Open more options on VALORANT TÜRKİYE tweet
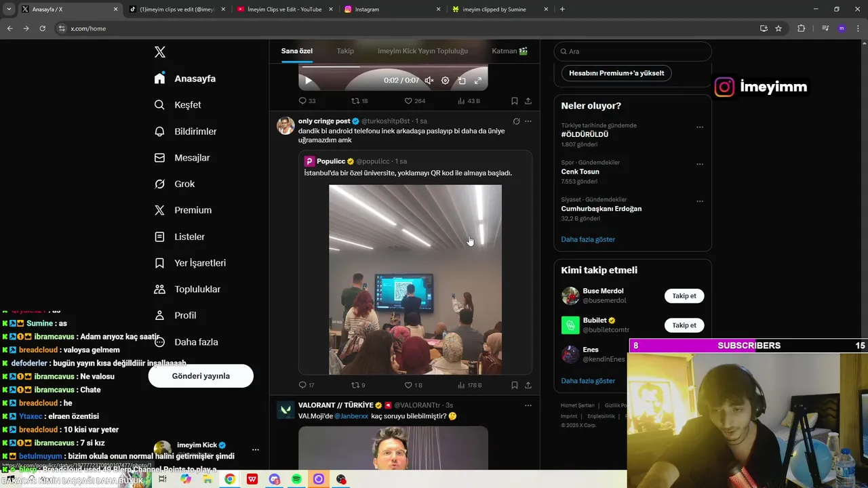This screenshot has width=868, height=488. click(x=528, y=405)
